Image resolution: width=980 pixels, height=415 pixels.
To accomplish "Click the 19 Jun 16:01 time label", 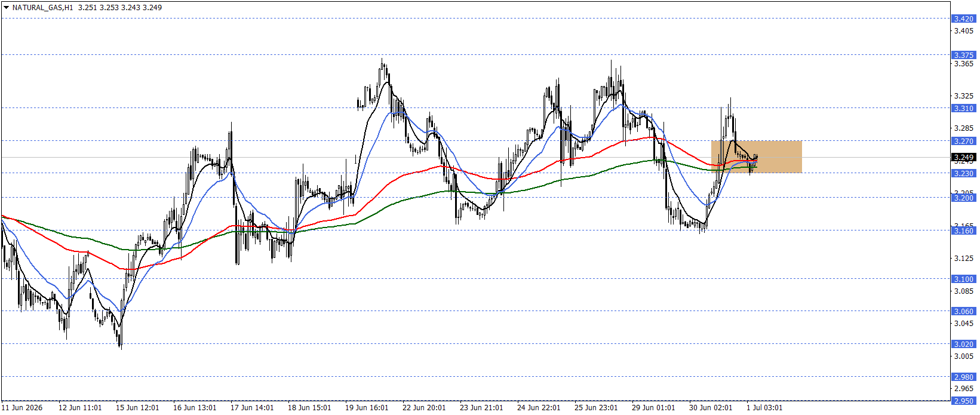I will (x=367, y=408).
